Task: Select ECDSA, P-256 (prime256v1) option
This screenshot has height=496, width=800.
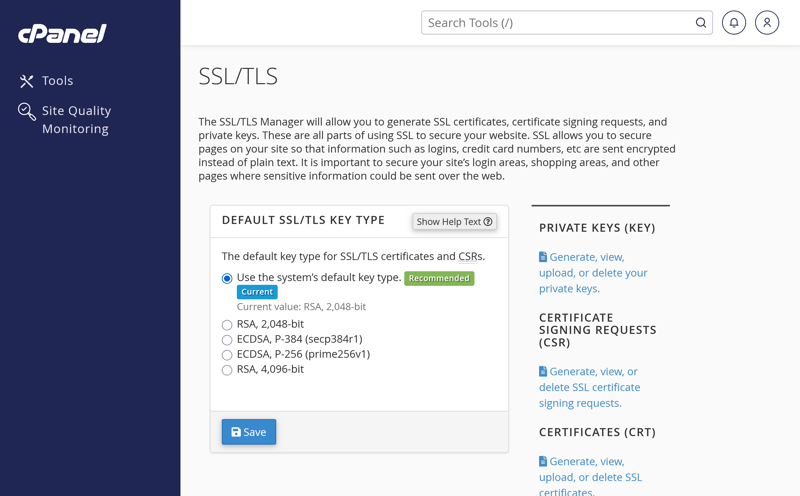Action: [227, 355]
